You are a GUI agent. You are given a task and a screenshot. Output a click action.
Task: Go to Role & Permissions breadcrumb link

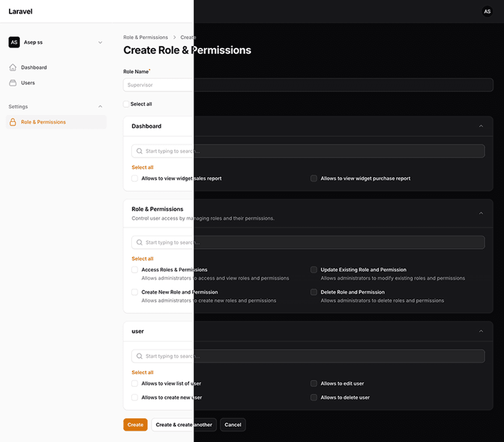pyautogui.click(x=145, y=37)
